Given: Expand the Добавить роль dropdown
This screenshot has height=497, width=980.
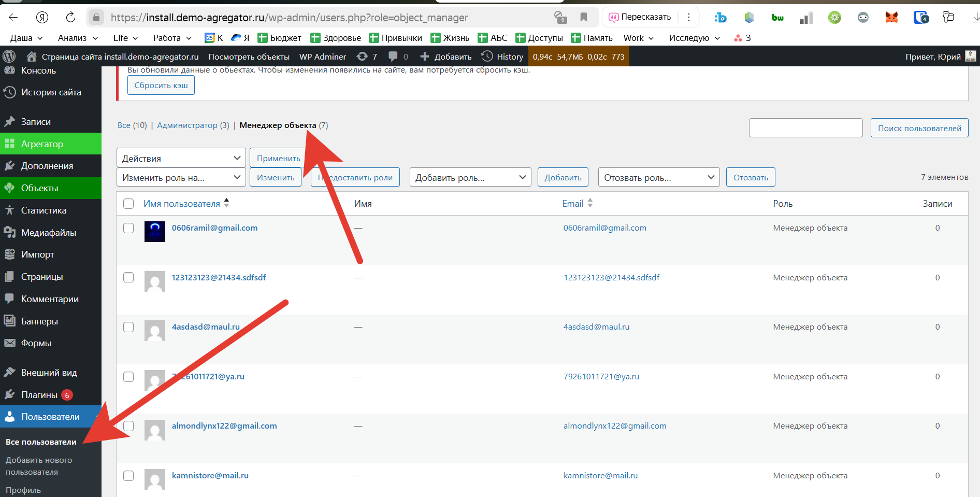Looking at the screenshot, I should point(470,178).
